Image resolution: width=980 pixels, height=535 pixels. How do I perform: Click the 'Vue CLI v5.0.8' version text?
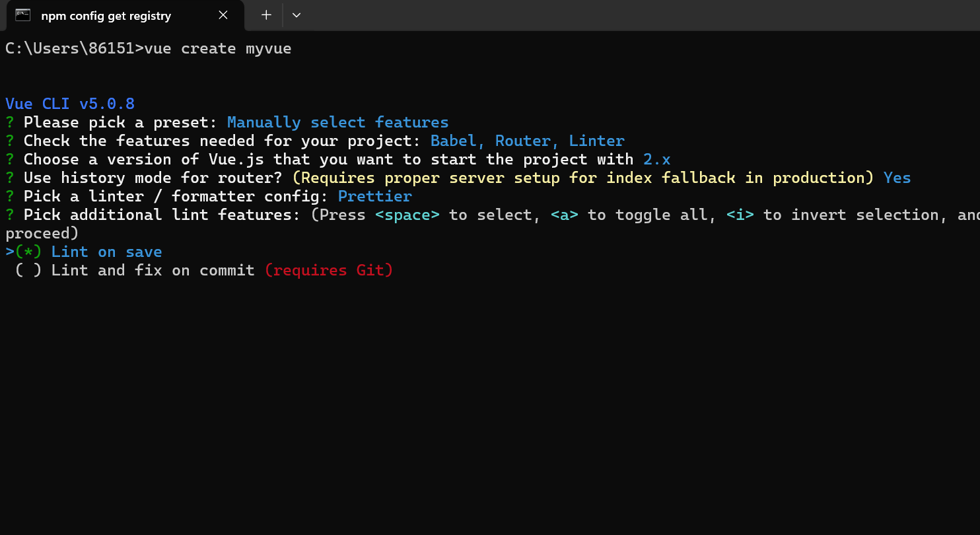click(70, 104)
